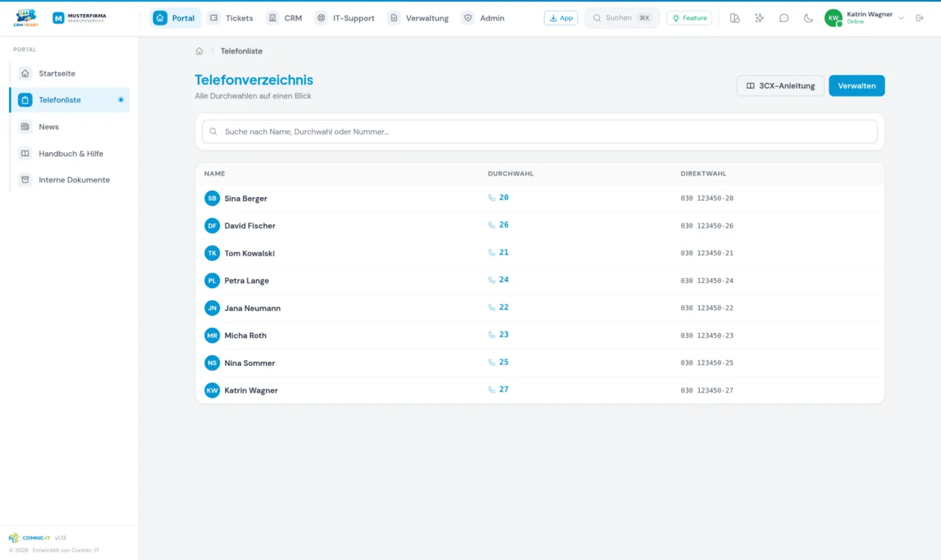Expand the Katrin Wagner user menu chevron

(x=901, y=18)
